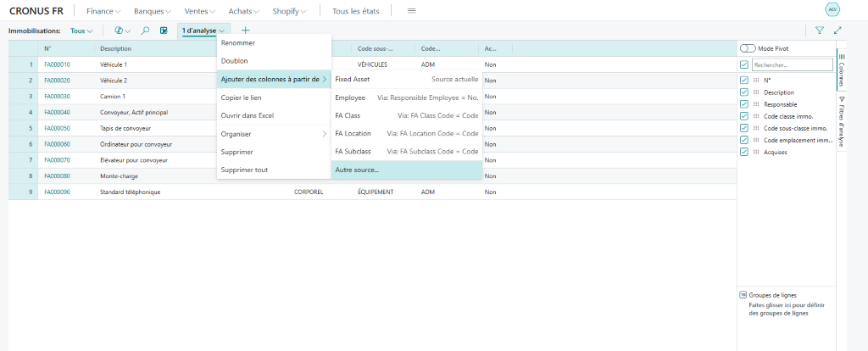Select Autre source... from submenu

click(x=357, y=170)
